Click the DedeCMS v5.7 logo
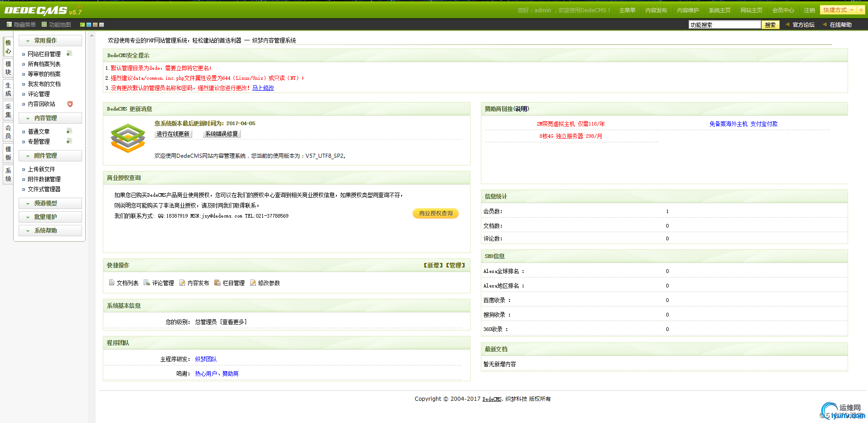This screenshot has width=868, height=423. click(43, 10)
